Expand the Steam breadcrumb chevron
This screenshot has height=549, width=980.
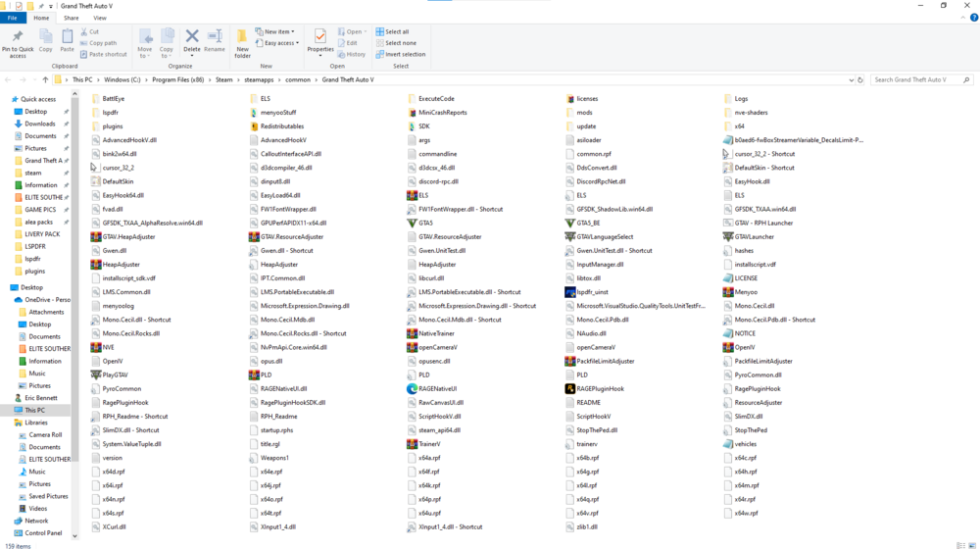click(x=239, y=80)
